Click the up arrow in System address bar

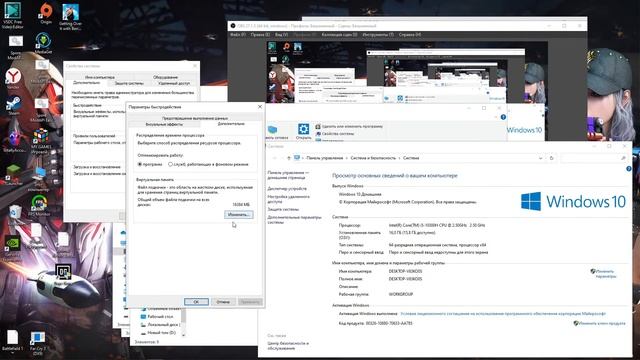289,158
